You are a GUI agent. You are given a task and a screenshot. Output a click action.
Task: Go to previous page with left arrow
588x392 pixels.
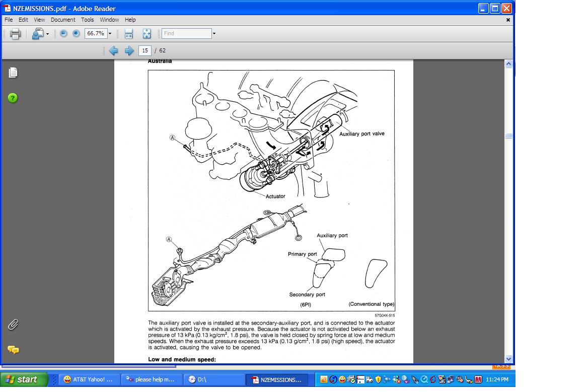point(113,50)
